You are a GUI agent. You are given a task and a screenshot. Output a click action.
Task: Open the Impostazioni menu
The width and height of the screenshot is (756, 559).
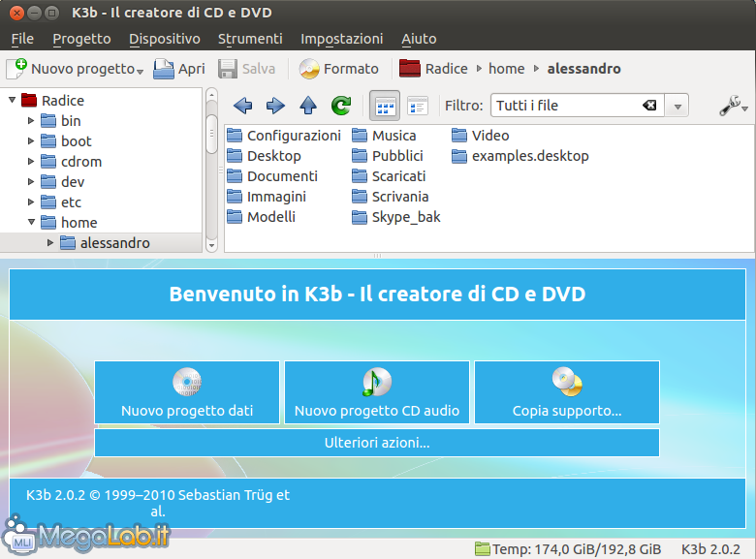click(x=342, y=39)
